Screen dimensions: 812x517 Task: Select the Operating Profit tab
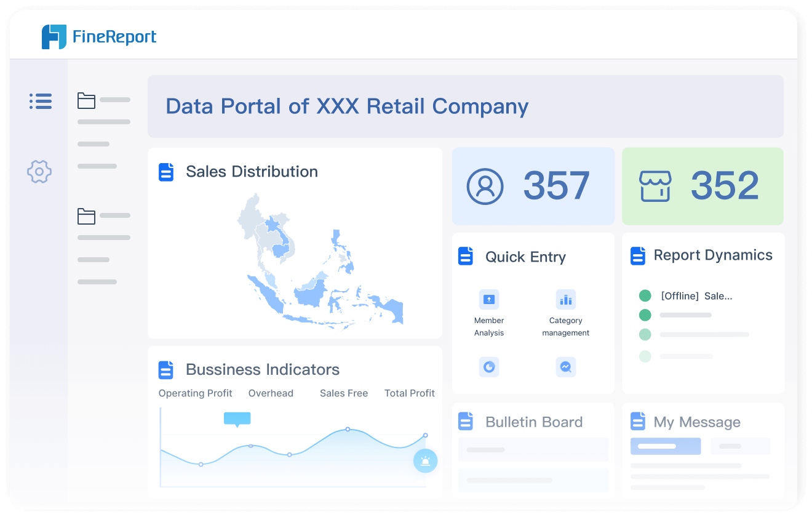[x=195, y=393]
